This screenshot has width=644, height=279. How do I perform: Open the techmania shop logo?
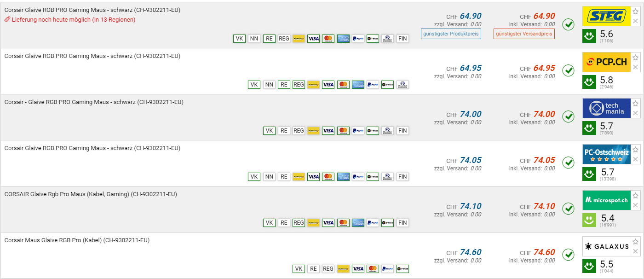[606, 108]
